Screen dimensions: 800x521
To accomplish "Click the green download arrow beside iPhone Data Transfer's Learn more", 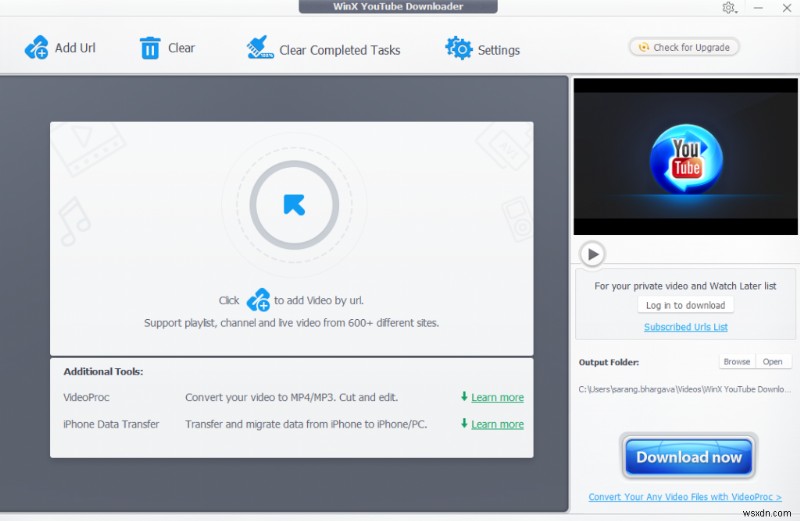I will tap(464, 424).
